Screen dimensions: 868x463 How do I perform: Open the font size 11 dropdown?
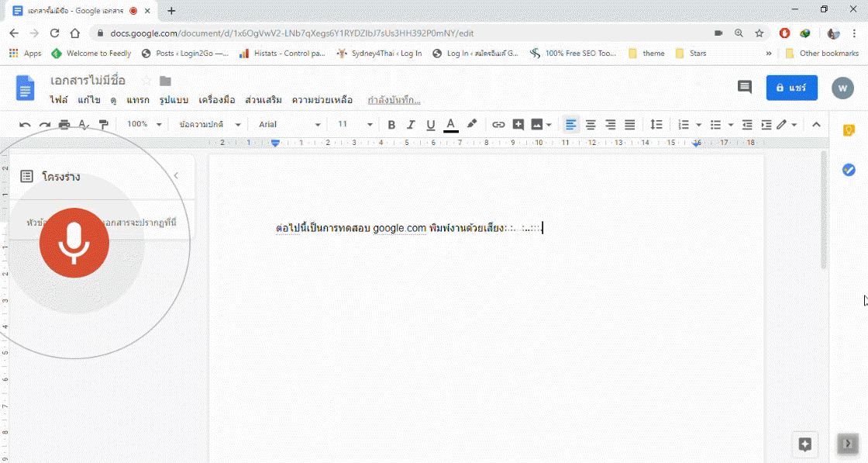click(355, 125)
